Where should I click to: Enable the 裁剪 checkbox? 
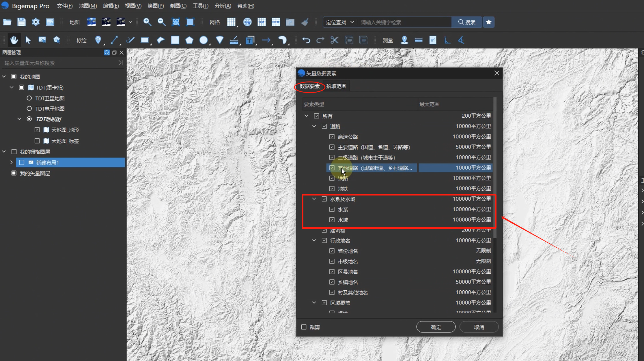click(304, 327)
